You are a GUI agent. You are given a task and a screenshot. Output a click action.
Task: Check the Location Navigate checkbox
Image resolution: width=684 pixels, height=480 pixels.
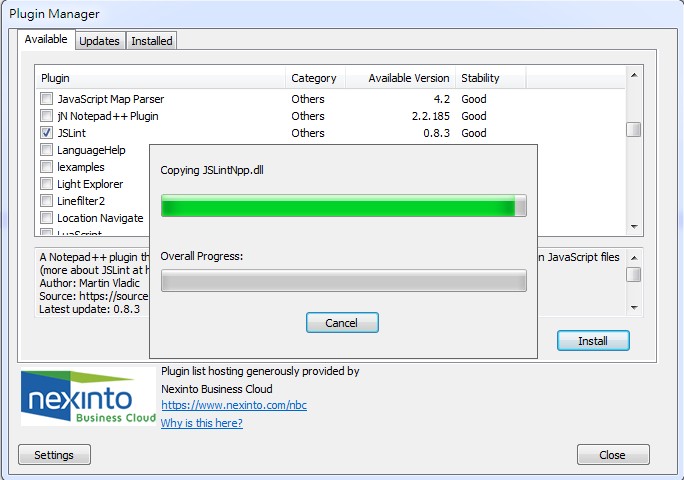(x=46, y=218)
